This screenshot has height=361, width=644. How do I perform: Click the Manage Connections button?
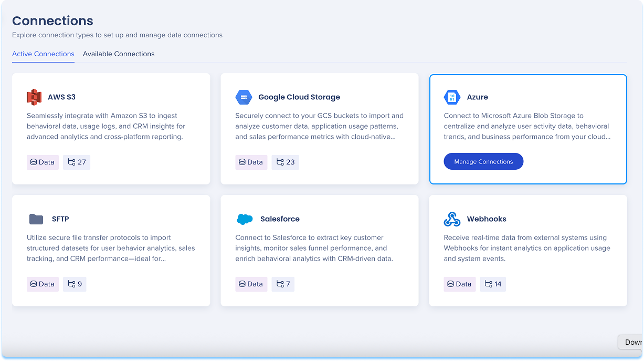tap(483, 161)
